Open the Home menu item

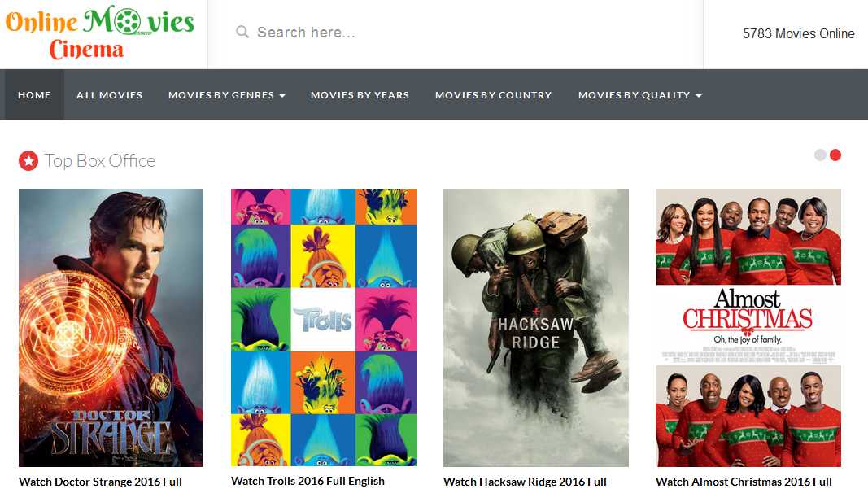[x=34, y=94]
